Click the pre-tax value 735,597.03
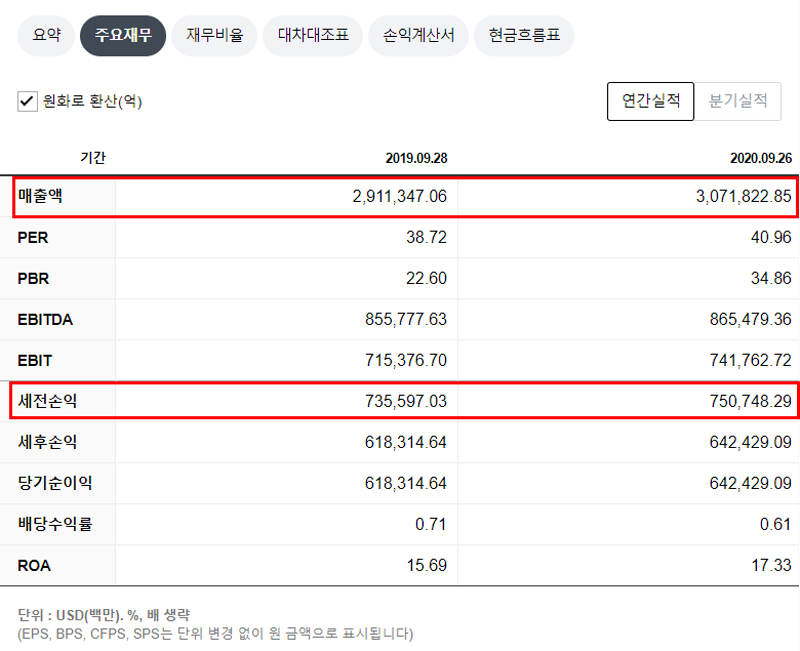 (406, 401)
